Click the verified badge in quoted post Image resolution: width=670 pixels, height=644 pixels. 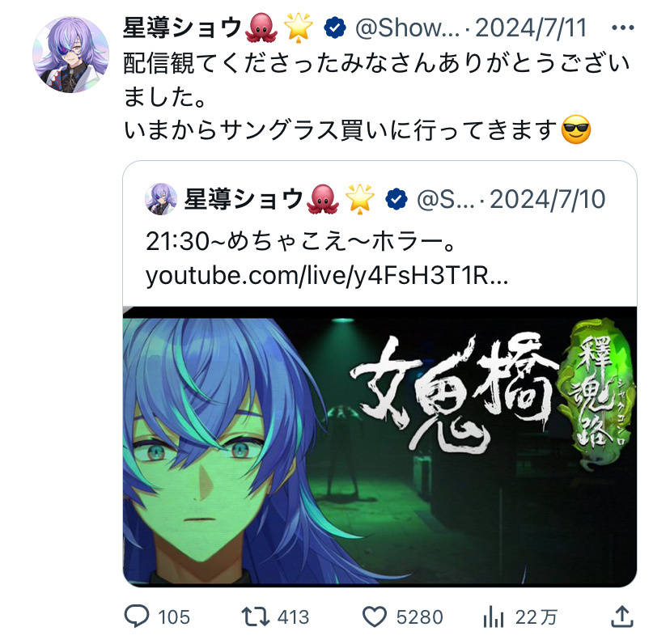(x=396, y=199)
